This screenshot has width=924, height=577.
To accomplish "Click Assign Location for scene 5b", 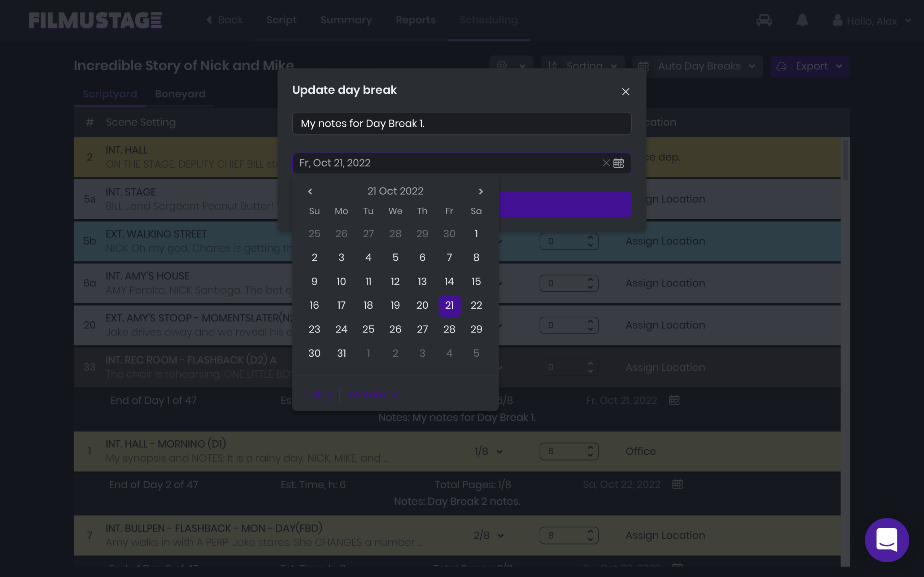I will point(665,241).
